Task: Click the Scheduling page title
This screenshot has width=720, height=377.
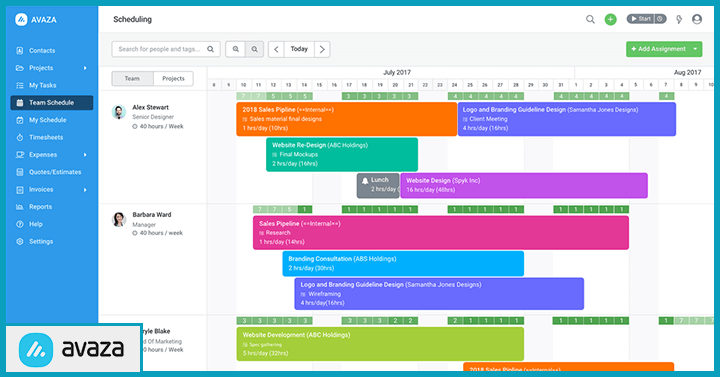Action: [x=132, y=19]
